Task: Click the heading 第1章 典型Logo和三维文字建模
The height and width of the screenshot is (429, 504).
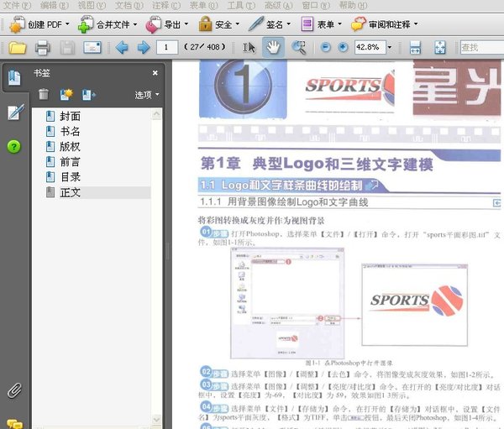Action: click(x=317, y=164)
